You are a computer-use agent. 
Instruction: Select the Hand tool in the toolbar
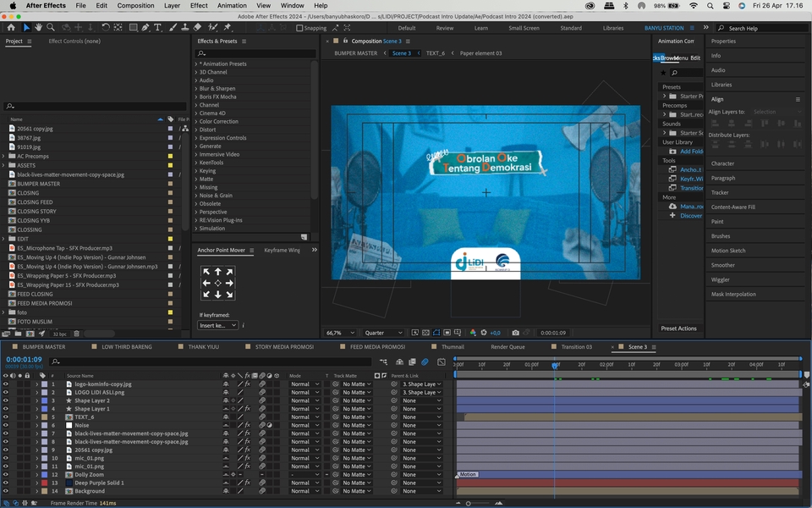coord(39,26)
